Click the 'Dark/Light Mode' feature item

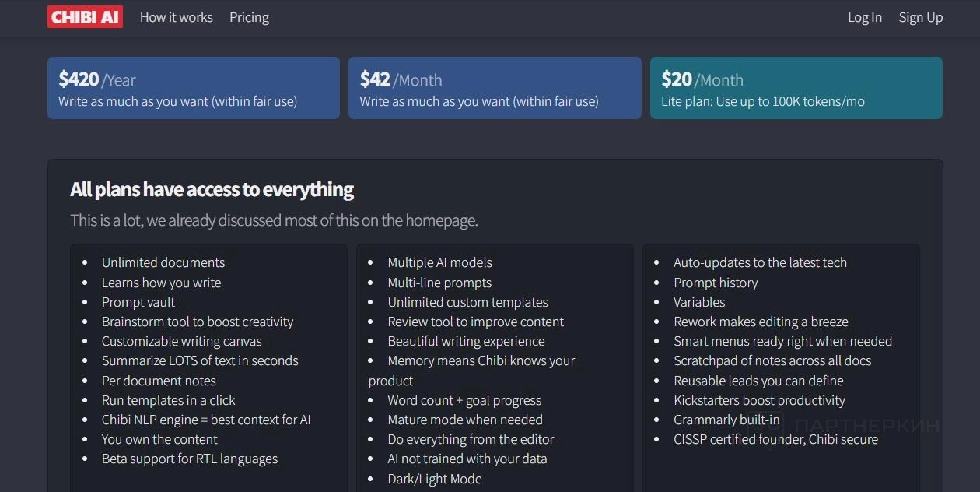pos(435,479)
